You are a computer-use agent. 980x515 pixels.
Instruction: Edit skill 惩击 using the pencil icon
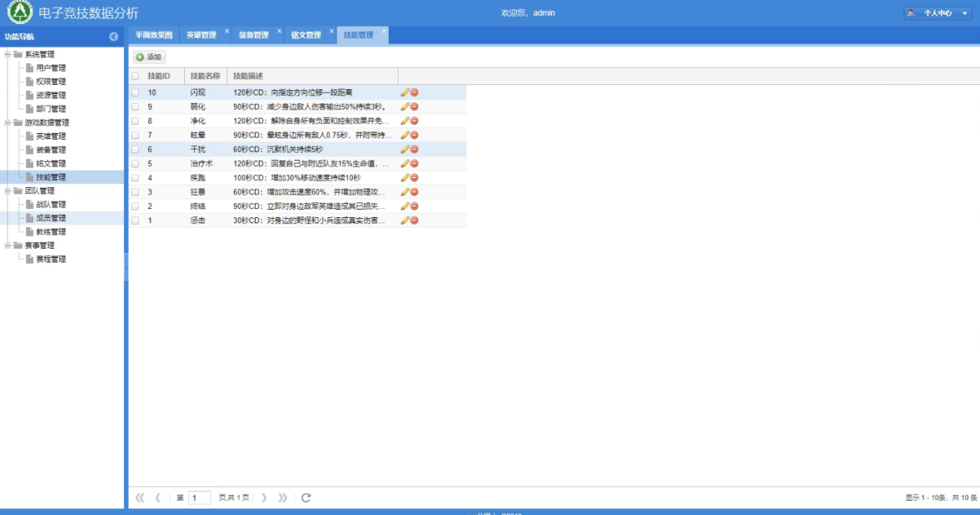[405, 220]
